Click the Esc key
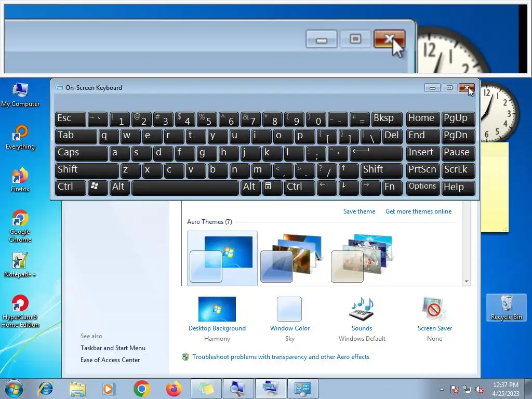532x399 pixels. click(x=71, y=119)
